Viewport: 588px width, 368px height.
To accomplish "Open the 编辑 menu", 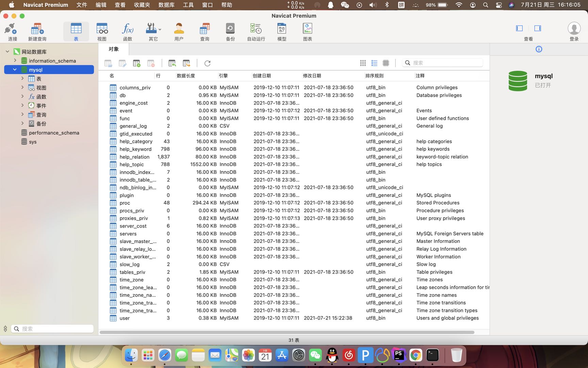I will (x=101, y=5).
